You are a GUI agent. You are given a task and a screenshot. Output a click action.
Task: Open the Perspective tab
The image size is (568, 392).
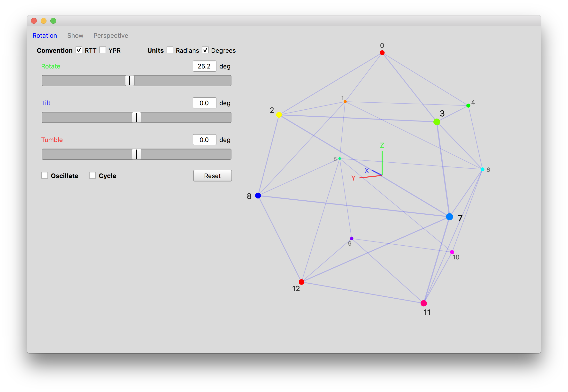click(111, 36)
